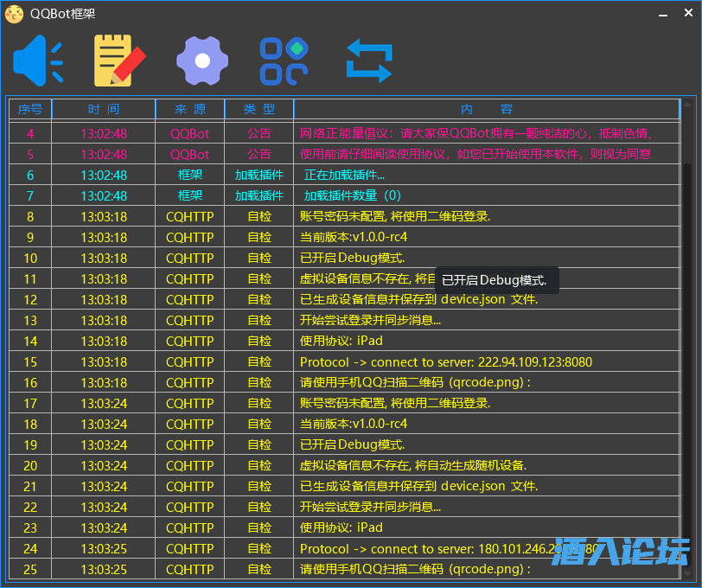702x588 pixels.
Task: Click the blue QR scan squares icon
Action: (x=284, y=61)
